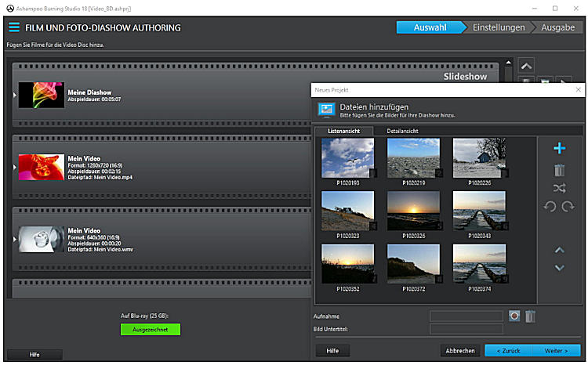Open the hamburger menu icon

click(x=14, y=27)
